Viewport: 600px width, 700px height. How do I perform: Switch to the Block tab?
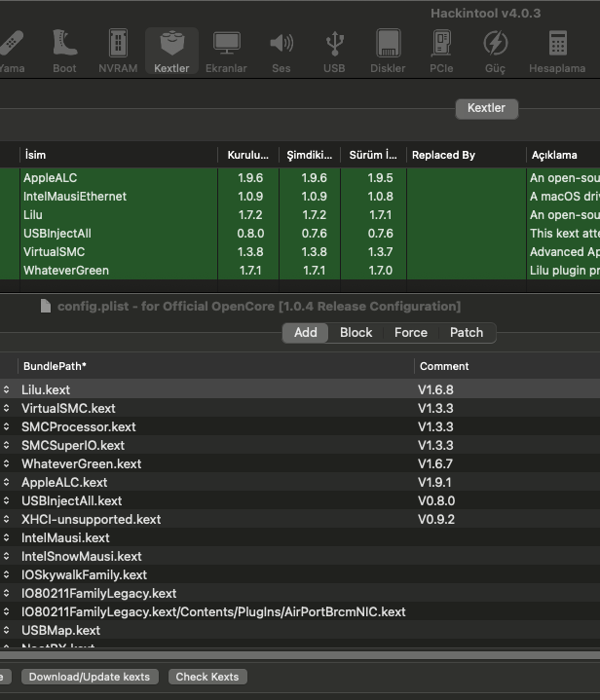(x=356, y=332)
